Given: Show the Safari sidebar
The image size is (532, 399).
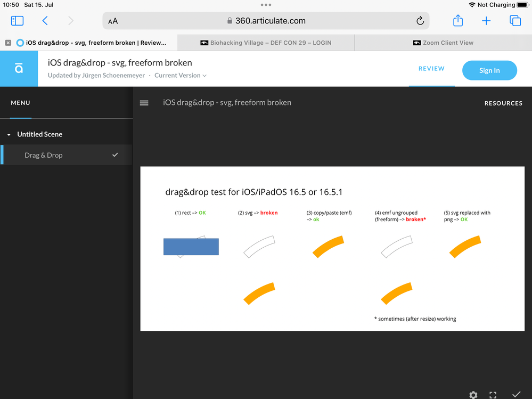Looking at the screenshot, I should tap(17, 21).
